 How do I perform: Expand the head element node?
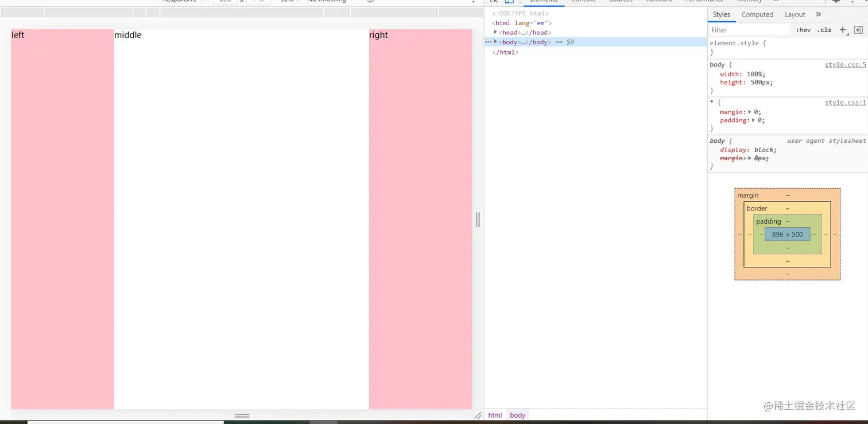[495, 32]
